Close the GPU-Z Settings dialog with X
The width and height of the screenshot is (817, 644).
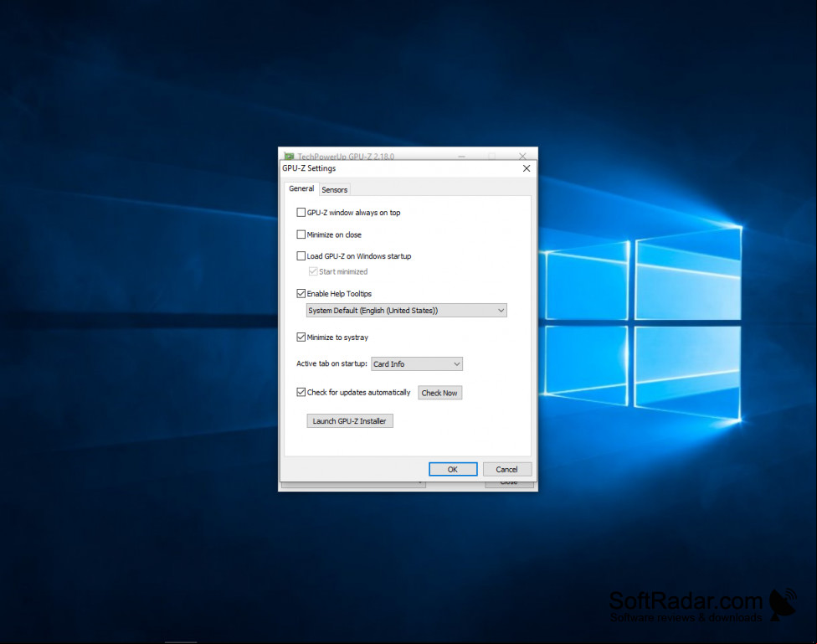pyautogui.click(x=527, y=168)
